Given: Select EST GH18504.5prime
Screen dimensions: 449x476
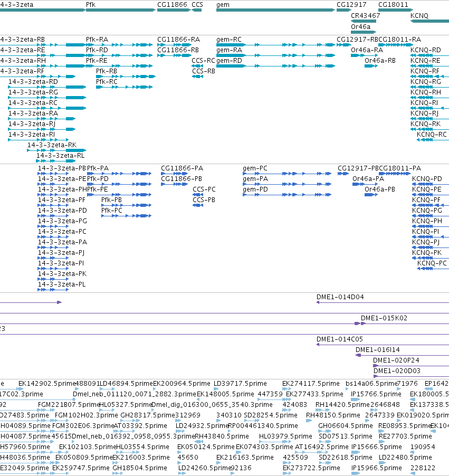Looking at the screenshot, I should (140, 468).
